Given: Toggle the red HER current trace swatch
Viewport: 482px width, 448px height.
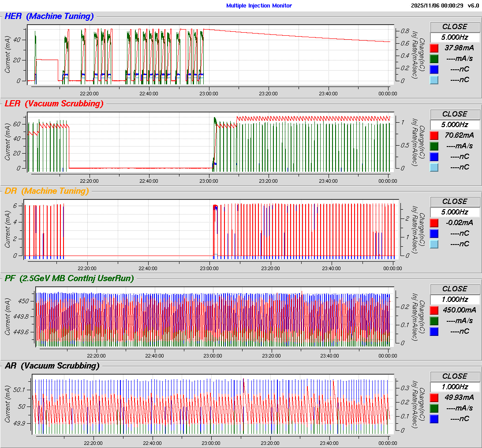Looking at the screenshot, I should 434,48.
